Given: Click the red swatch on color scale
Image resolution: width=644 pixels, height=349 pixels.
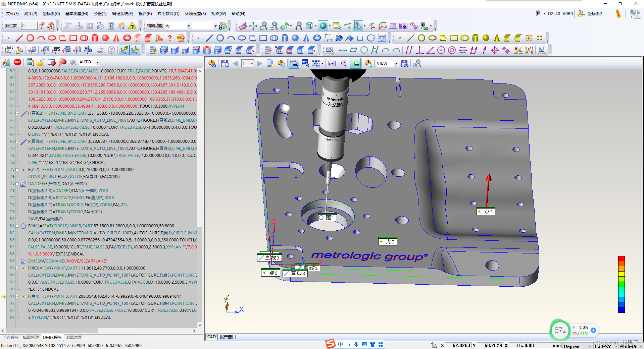Looking at the screenshot, I should tap(622, 258).
